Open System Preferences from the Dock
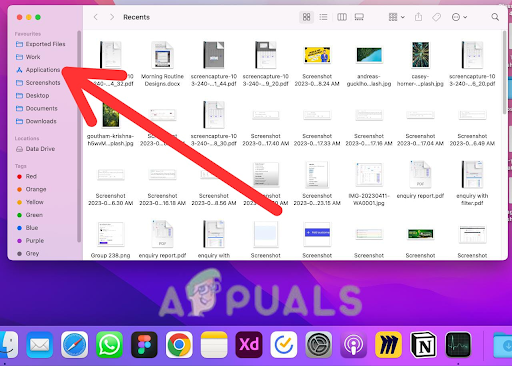Screen dimensions: 512x366 point(319,345)
